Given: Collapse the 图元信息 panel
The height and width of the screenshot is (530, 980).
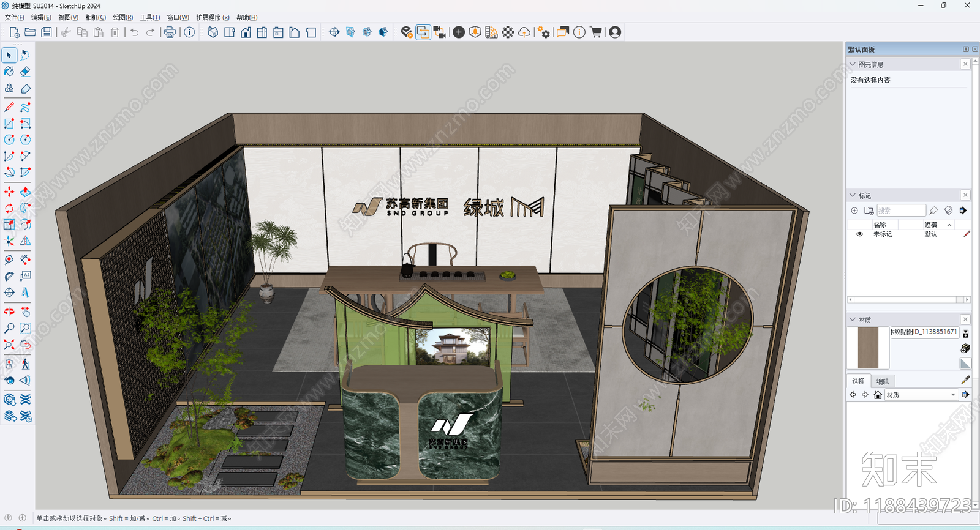Looking at the screenshot, I should click(x=852, y=64).
